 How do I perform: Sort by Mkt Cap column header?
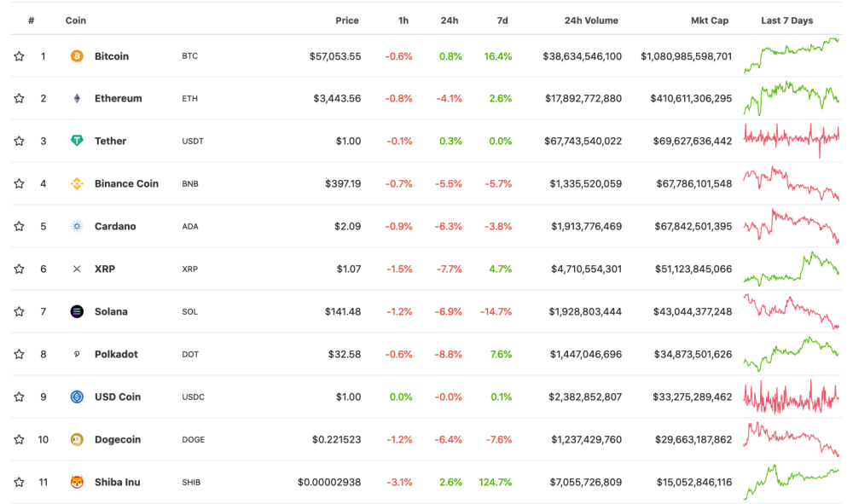(710, 20)
